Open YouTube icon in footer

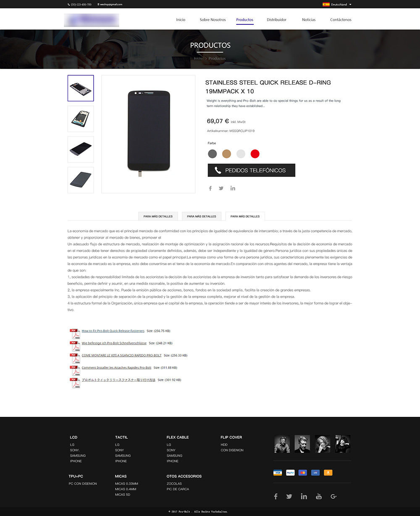[319, 496]
